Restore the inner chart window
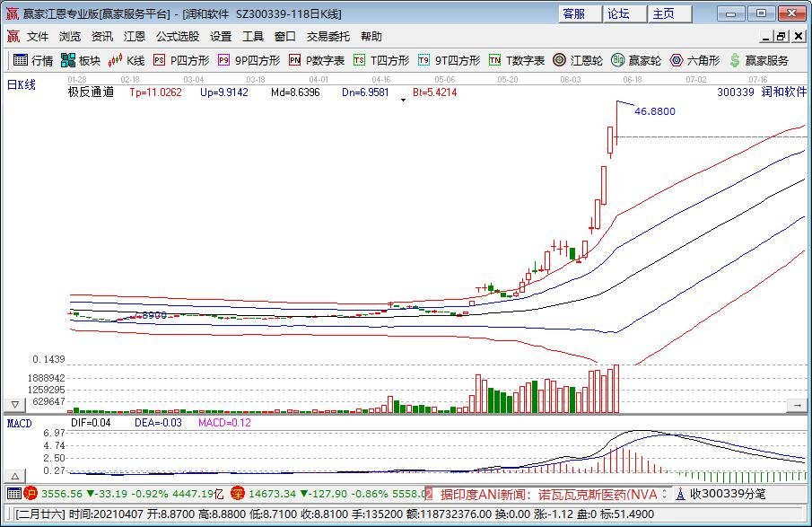Screen dimensions: 812x527 [781, 36]
